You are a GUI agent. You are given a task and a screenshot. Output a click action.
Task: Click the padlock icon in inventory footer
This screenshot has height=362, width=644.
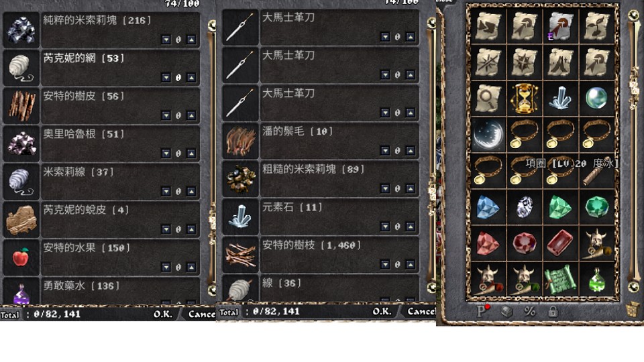pos(553,312)
